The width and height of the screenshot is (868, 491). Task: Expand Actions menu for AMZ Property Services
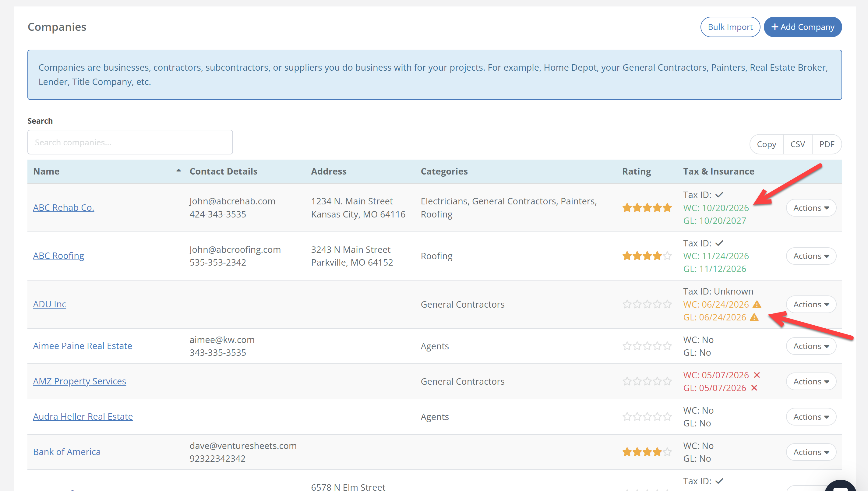pyautogui.click(x=811, y=381)
